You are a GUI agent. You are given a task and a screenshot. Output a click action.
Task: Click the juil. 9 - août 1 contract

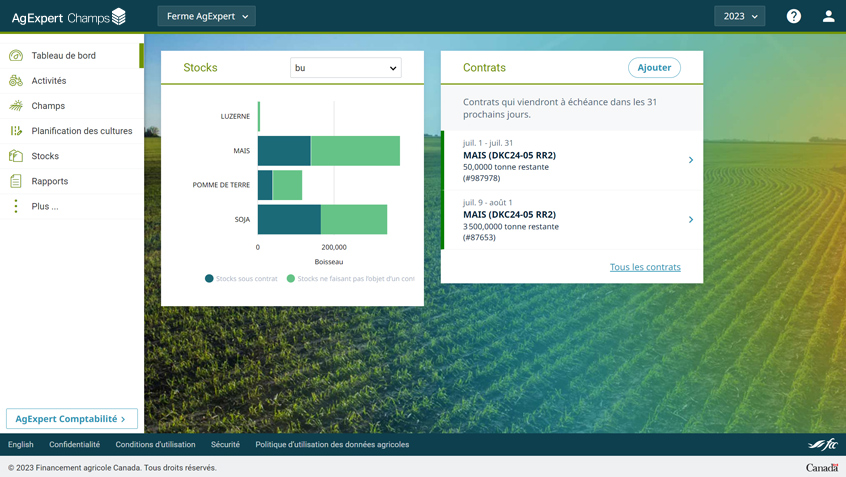[x=572, y=220]
